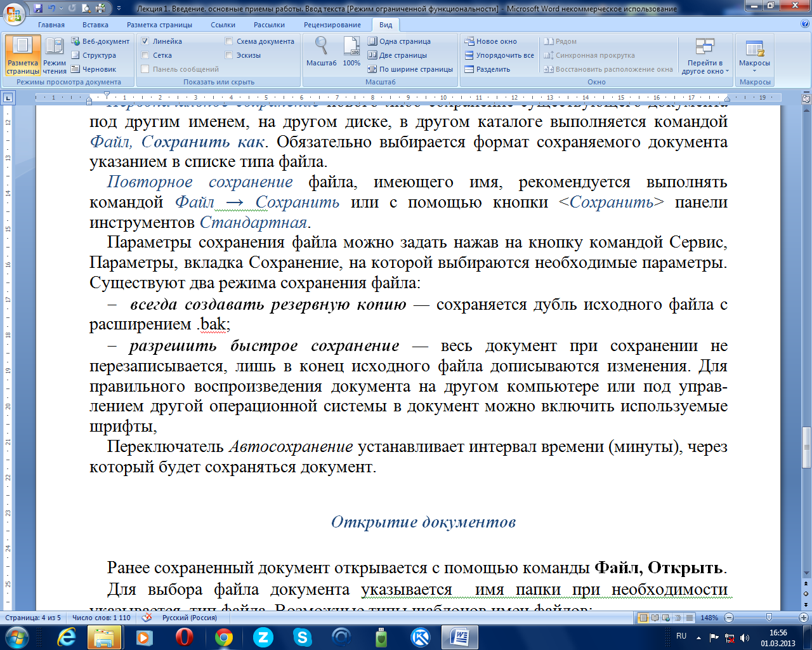Click the Previous Page double-arrow button
This screenshot has height=650, width=812.
(806, 585)
